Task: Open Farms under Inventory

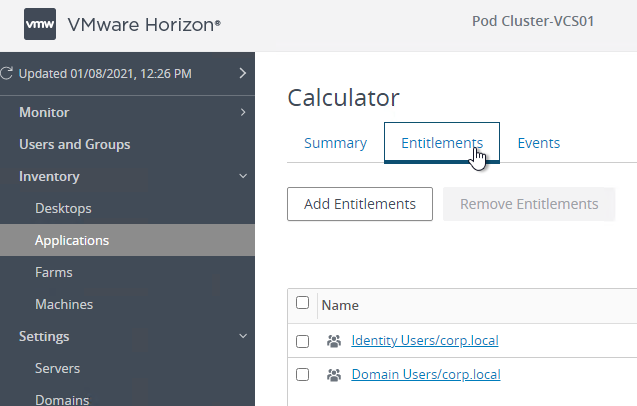Action: click(x=54, y=272)
